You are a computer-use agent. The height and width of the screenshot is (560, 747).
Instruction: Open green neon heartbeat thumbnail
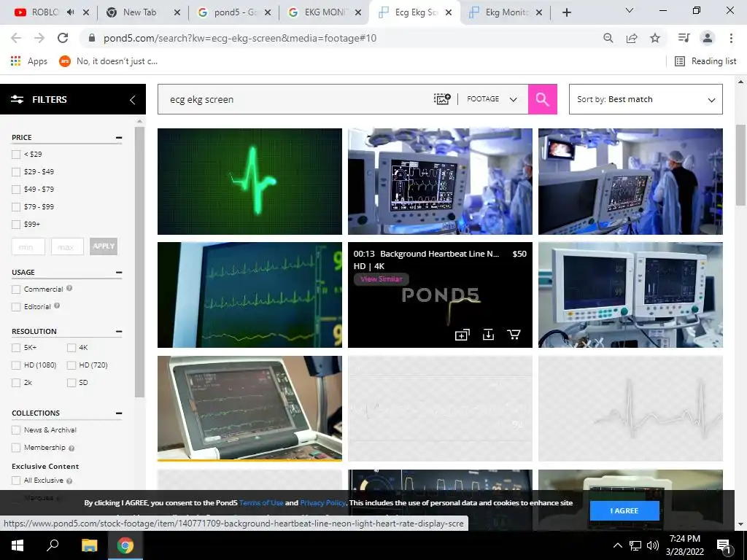pos(249,182)
